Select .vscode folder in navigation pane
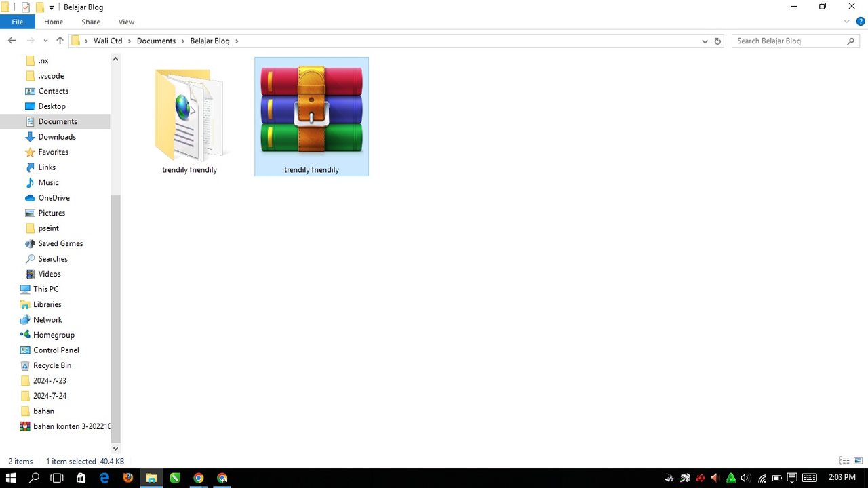868x488 pixels. [x=51, y=76]
